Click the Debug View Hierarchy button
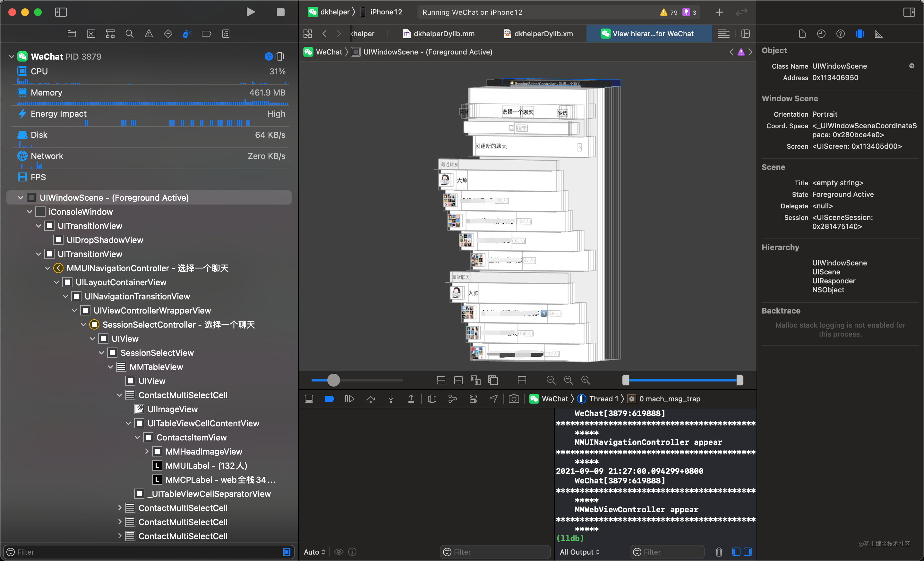Image resolution: width=924 pixels, height=561 pixels. pyautogui.click(x=432, y=399)
